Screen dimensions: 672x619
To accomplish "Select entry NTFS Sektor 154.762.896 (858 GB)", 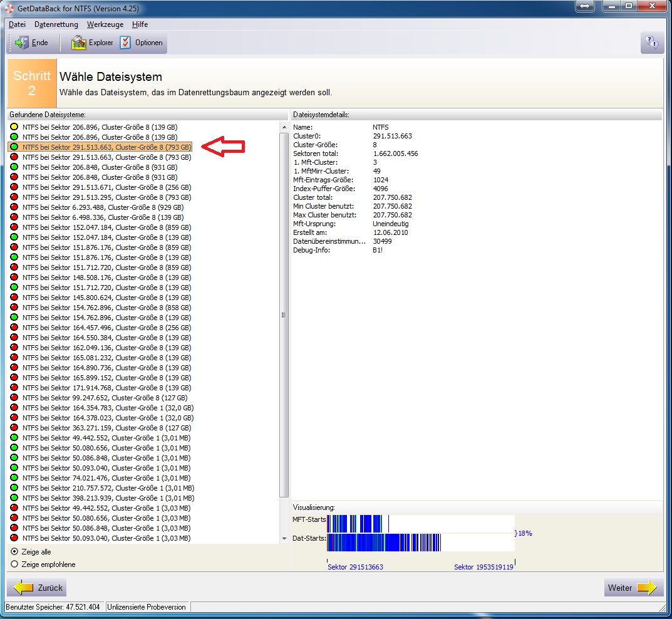I will 100,308.
